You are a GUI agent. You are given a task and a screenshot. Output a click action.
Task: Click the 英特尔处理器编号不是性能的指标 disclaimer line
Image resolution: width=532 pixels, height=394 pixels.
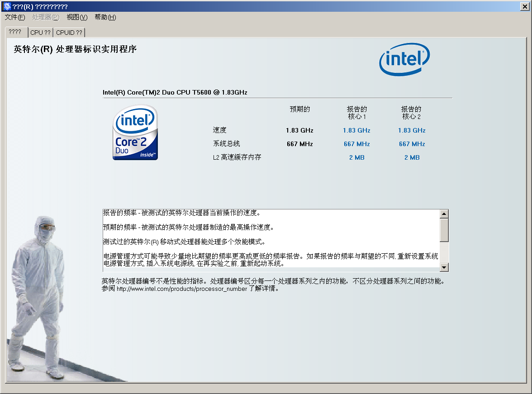(x=274, y=281)
